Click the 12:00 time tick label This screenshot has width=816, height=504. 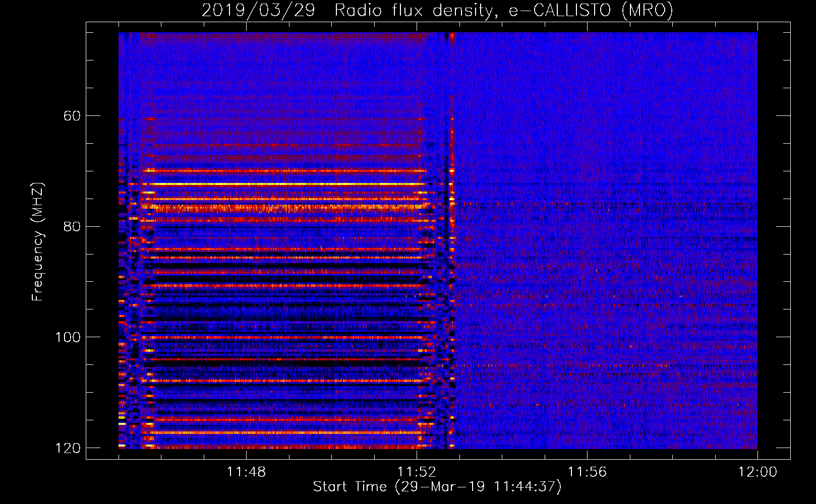click(x=757, y=472)
